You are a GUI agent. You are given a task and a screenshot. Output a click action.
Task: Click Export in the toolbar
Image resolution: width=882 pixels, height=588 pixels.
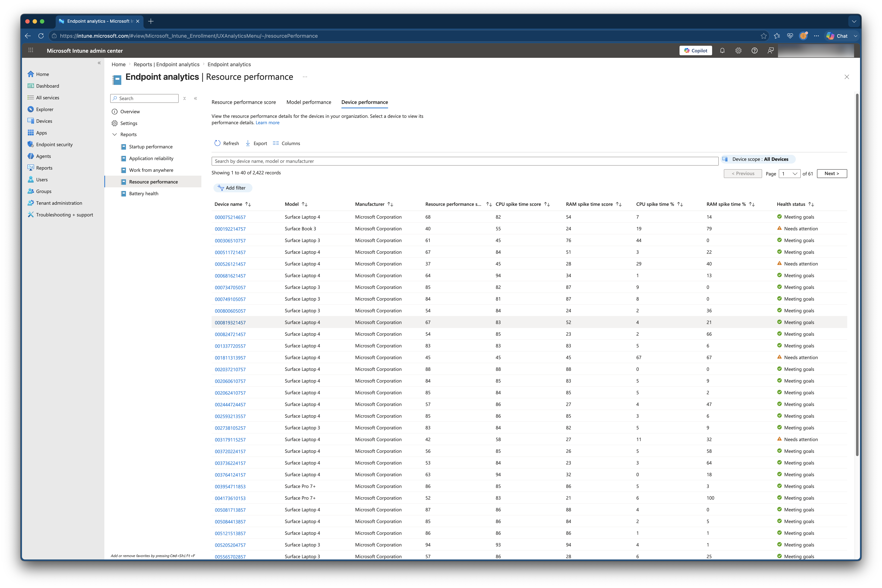pos(256,143)
